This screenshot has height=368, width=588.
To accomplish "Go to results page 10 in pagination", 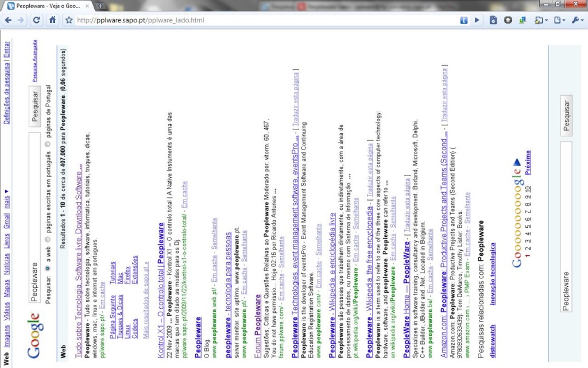I will coord(528,189).
